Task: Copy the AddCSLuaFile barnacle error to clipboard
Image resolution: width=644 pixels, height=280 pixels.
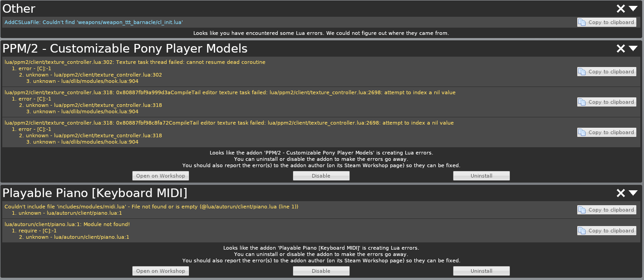Action: [x=606, y=22]
